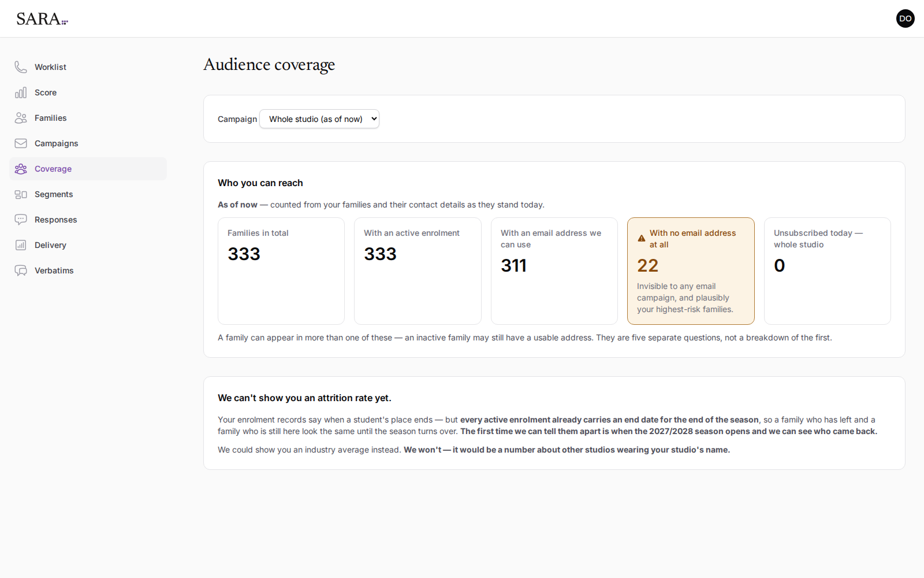Click the Delivery chart icon
Screen dimensions: 924x578
pyautogui.click(x=21, y=245)
